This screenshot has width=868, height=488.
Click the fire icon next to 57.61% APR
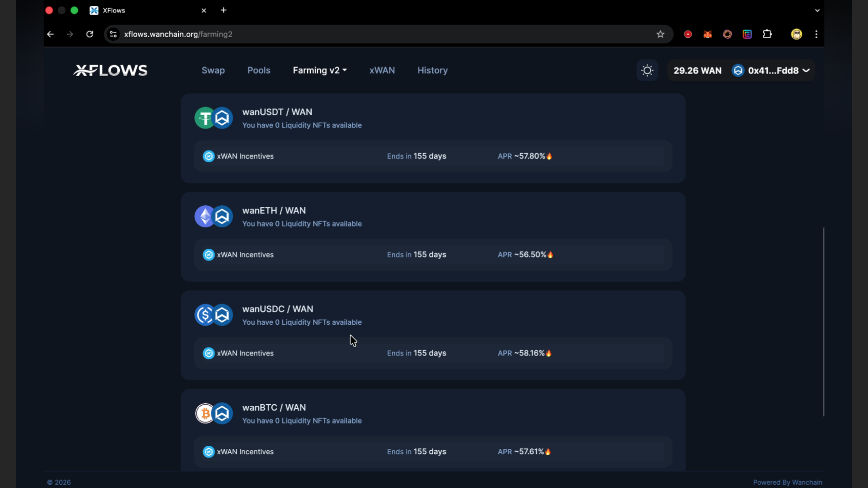pyautogui.click(x=548, y=452)
